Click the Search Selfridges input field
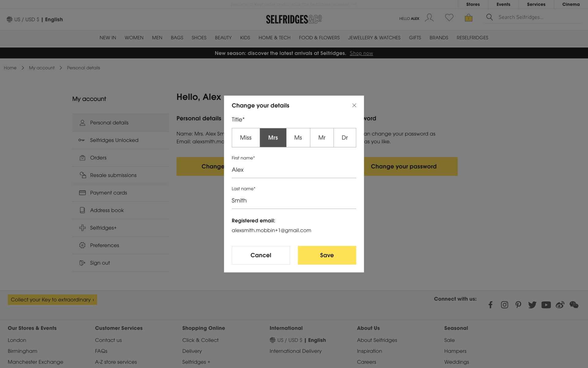588x368 pixels. (538, 17)
